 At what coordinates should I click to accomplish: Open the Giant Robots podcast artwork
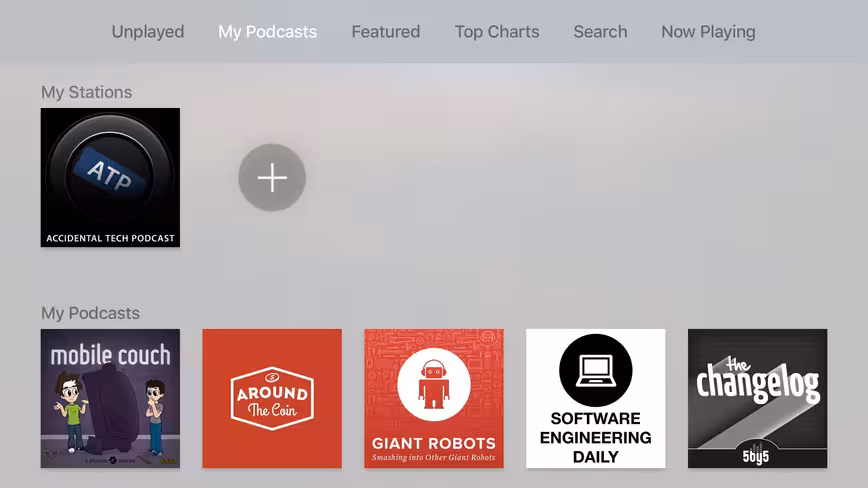point(434,398)
